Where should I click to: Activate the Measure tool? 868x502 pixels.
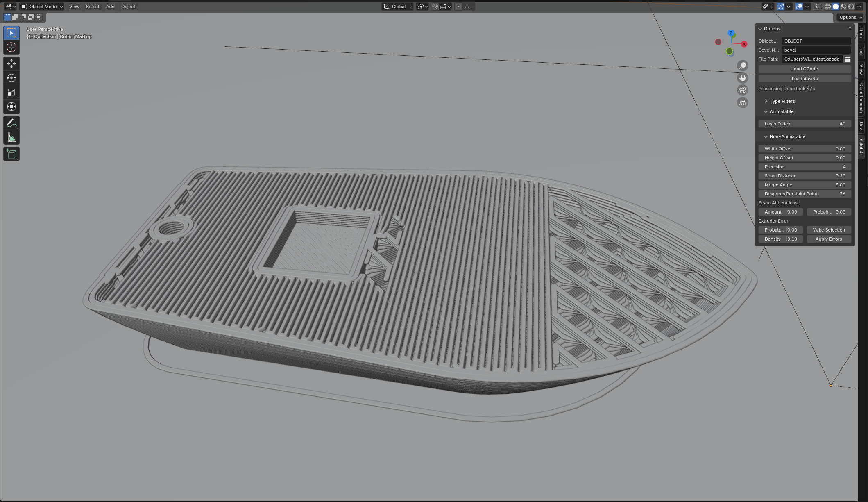tap(11, 137)
